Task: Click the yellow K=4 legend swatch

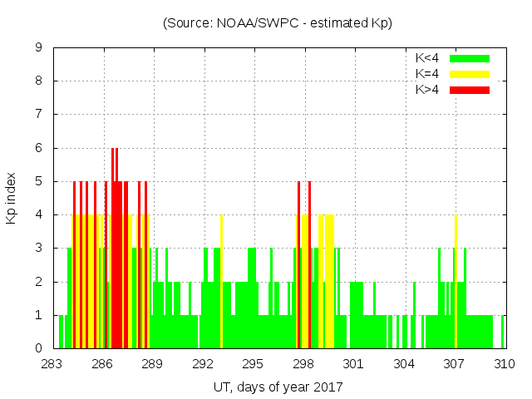Action: [470, 74]
